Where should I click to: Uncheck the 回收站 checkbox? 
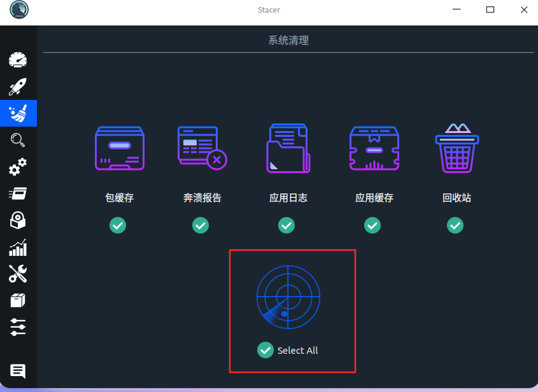coord(455,225)
